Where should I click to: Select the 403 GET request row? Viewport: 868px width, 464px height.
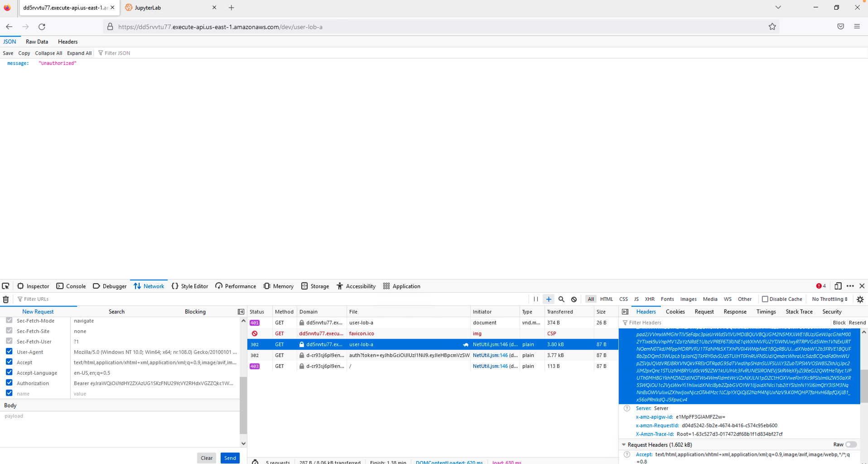pos(433,366)
